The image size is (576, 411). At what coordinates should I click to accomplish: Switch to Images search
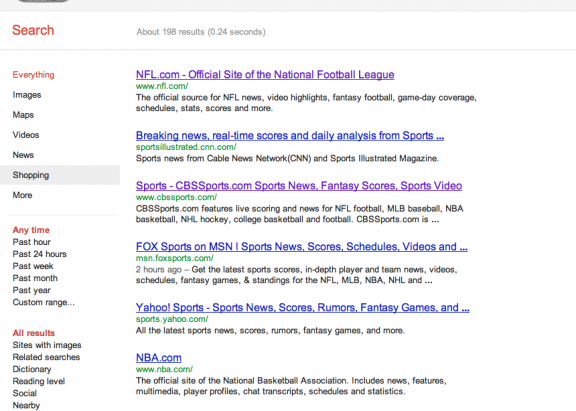pos(27,95)
